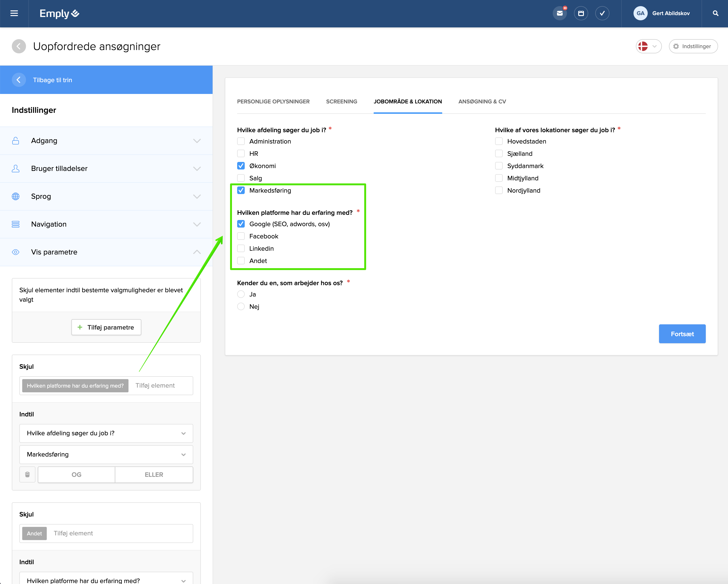Select the Ja radio button

(241, 294)
